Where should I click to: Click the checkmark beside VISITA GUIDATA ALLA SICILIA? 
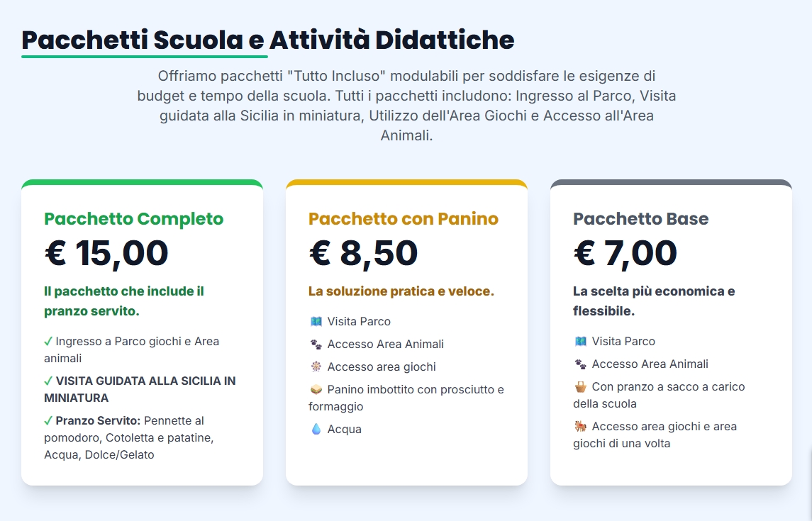point(48,381)
